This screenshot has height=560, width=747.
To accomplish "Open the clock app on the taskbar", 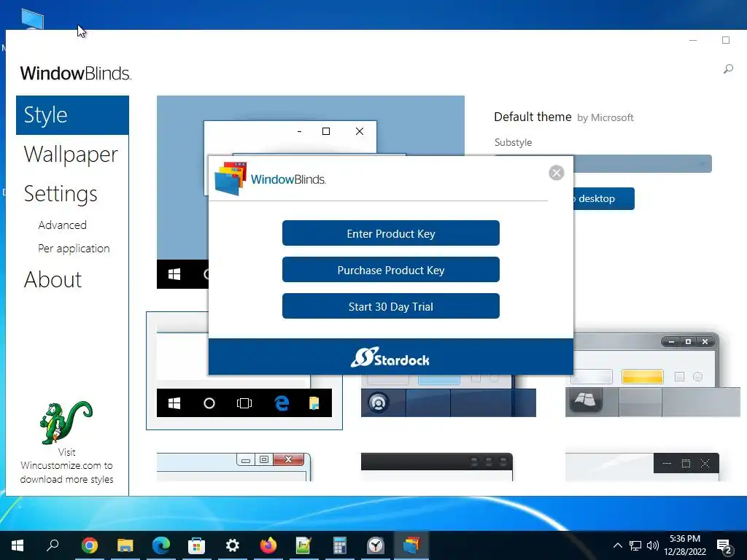I will tap(376, 545).
